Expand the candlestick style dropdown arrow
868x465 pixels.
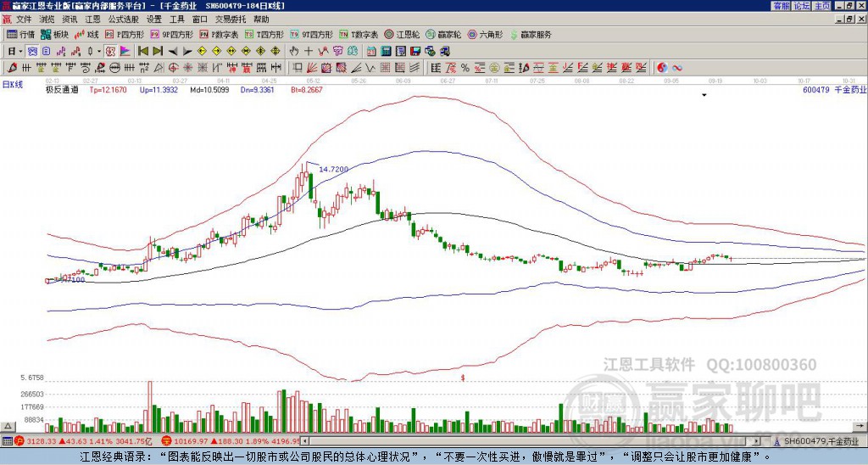click(x=99, y=51)
